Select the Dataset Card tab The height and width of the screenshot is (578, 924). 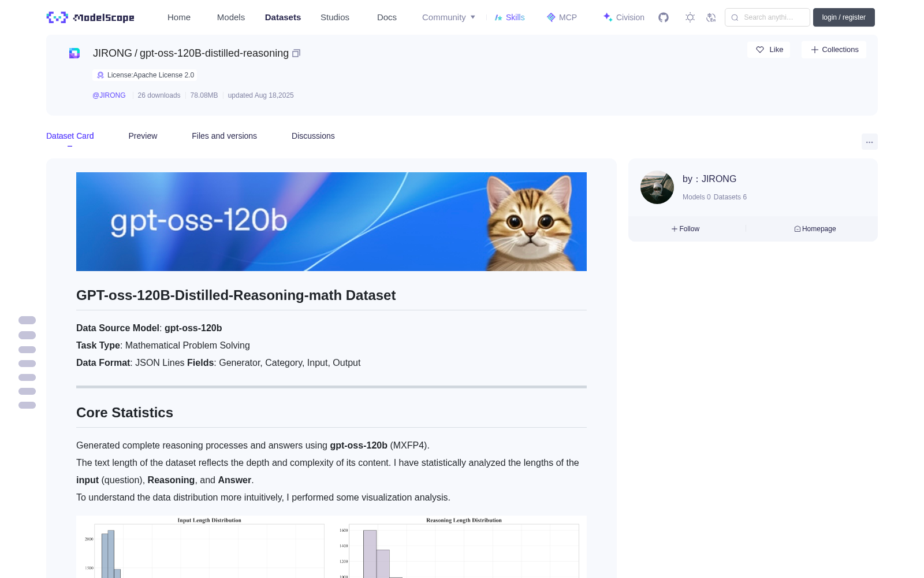click(70, 136)
